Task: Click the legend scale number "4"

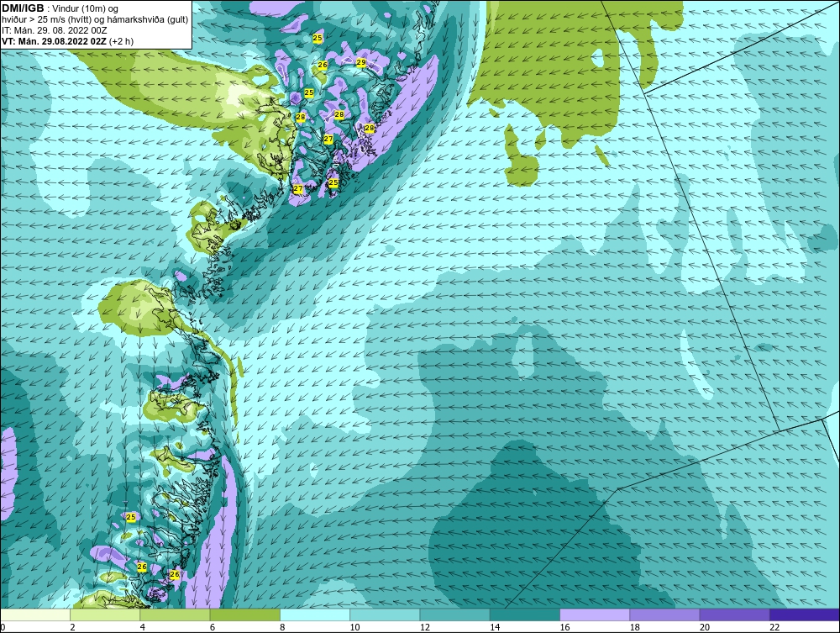Action: click(143, 627)
